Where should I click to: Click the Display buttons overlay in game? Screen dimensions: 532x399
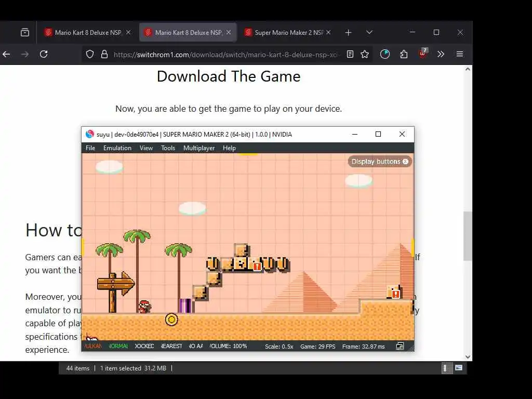tap(380, 162)
